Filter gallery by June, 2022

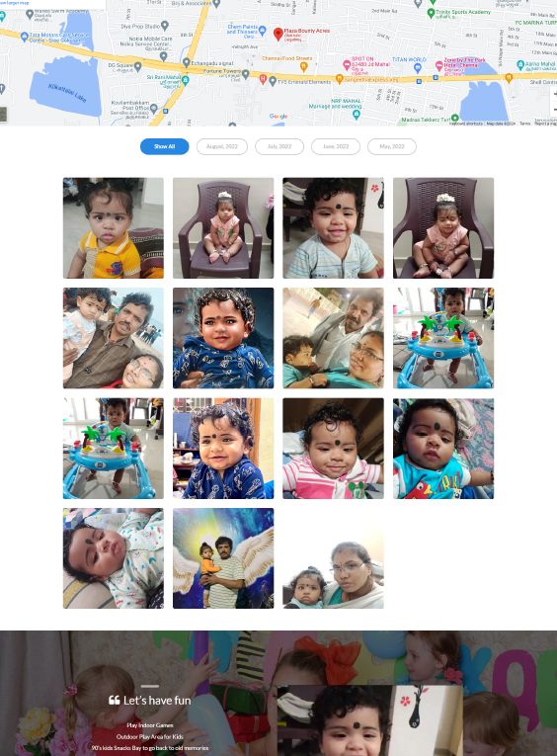point(336,146)
